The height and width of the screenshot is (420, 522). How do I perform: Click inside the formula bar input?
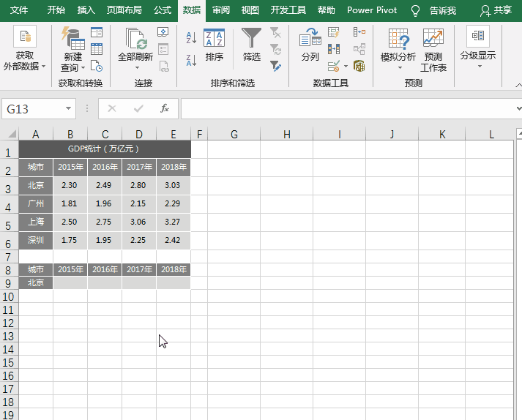click(344, 108)
